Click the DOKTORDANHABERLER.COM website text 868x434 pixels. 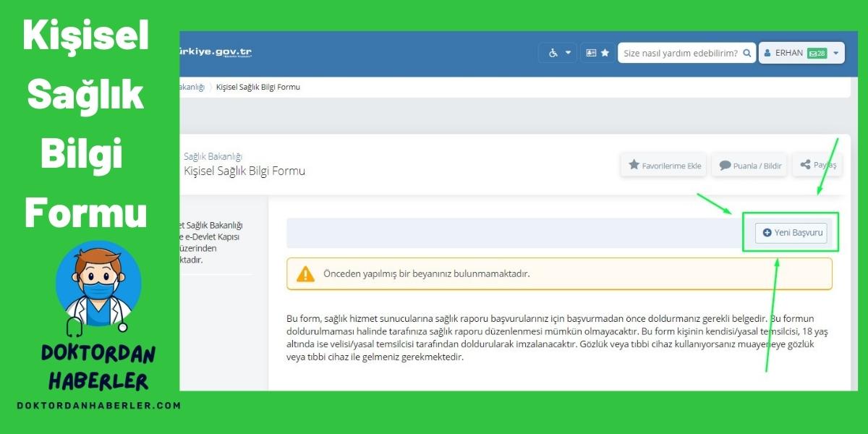tap(98, 406)
